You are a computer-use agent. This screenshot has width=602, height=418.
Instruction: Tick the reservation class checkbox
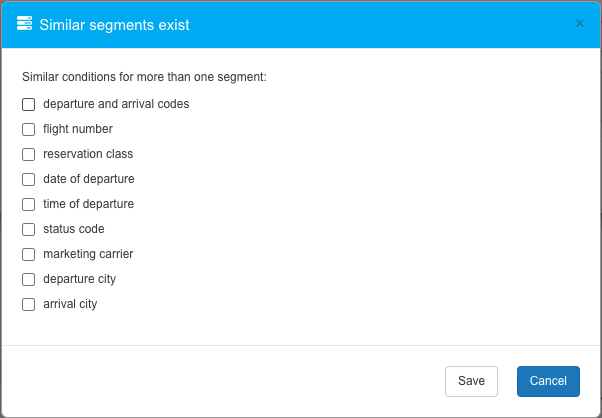point(29,154)
